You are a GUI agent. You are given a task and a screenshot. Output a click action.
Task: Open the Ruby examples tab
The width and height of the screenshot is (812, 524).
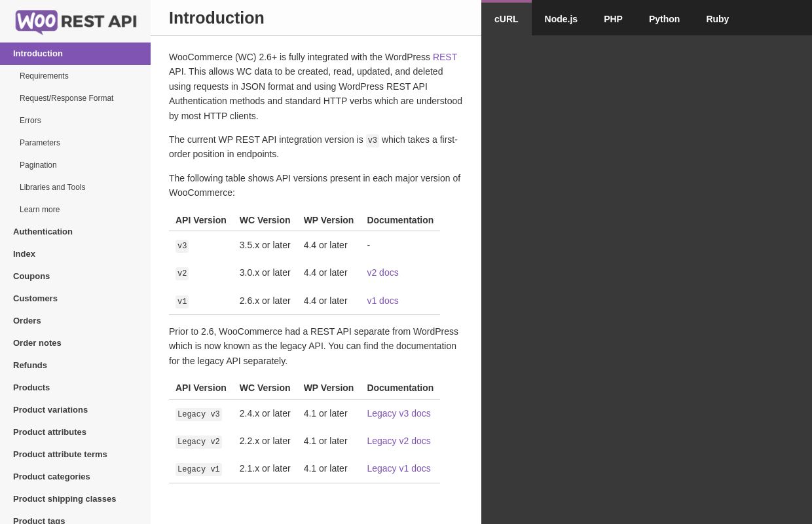point(717,19)
